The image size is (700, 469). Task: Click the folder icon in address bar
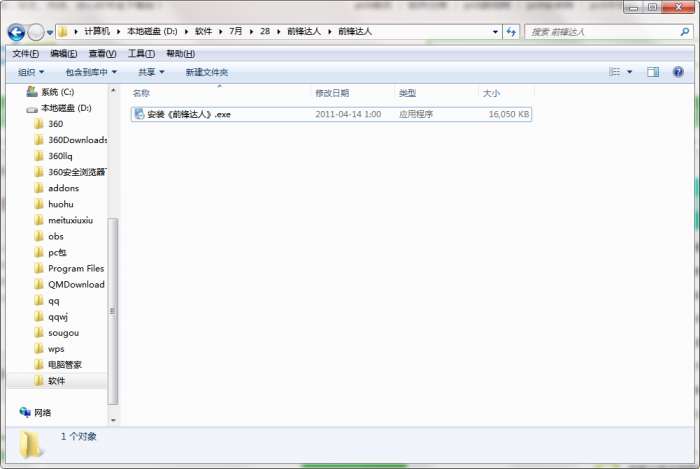(x=63, y=32)
